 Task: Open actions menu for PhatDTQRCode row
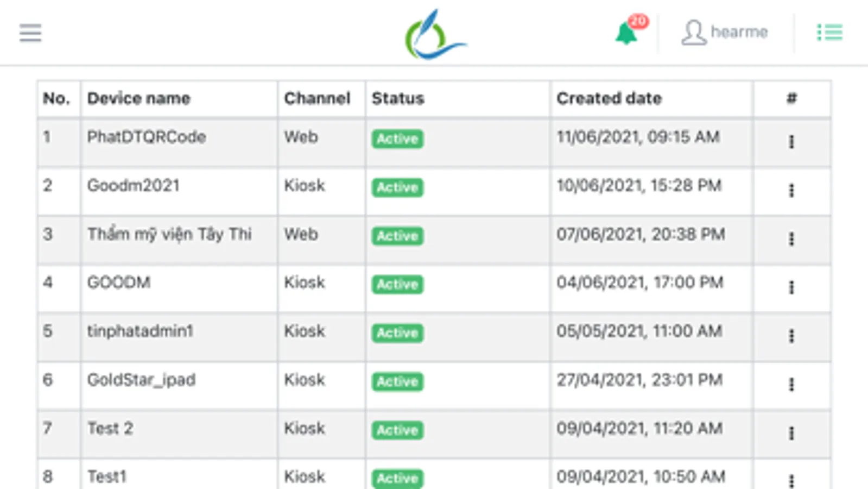pos(791,142)
